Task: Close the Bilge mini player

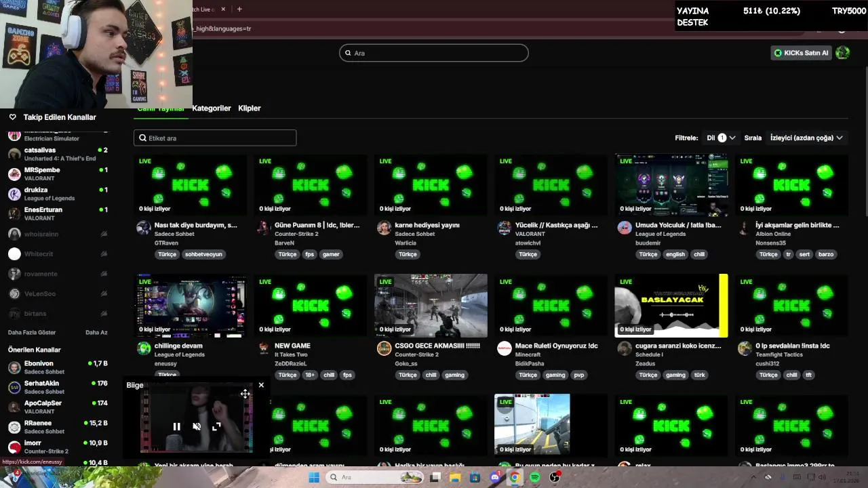Action: pos(261,385)
